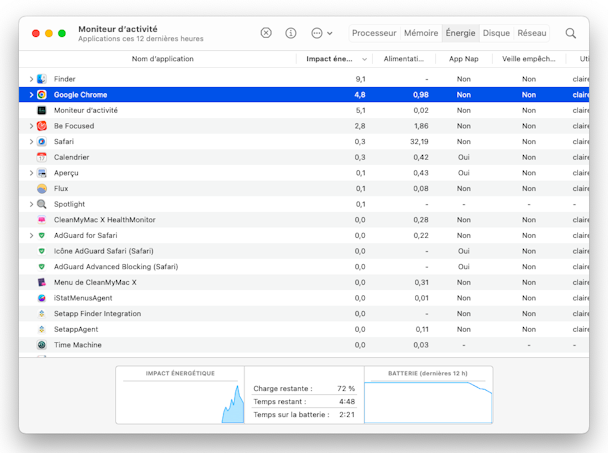
Task: Click Finder's 9,1 energy impact value
Action: 360,79
